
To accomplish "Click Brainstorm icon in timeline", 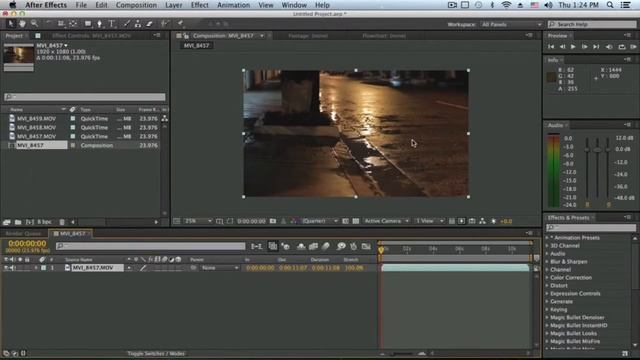I will pos(341,246).
